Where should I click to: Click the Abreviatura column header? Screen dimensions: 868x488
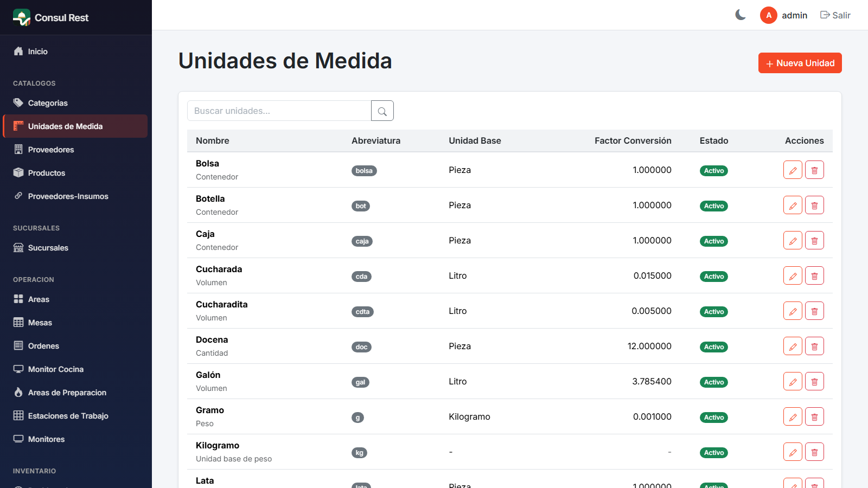(376, 141)
